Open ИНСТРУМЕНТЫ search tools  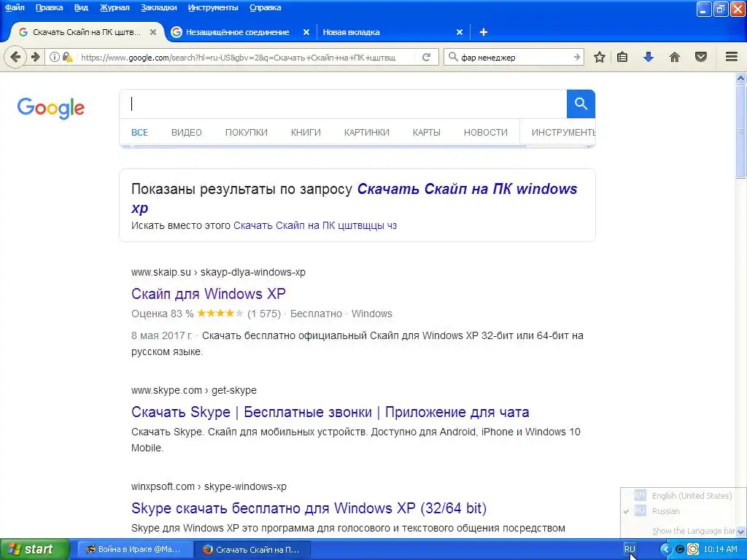coord(563,133)
